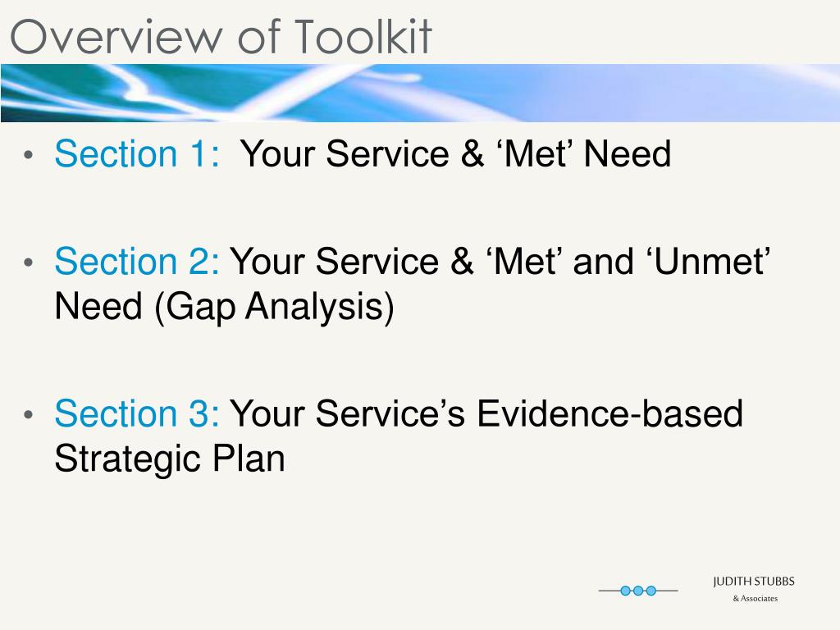Click the 'JUDITH STUBBS' logo text

[x=754, y=582]
